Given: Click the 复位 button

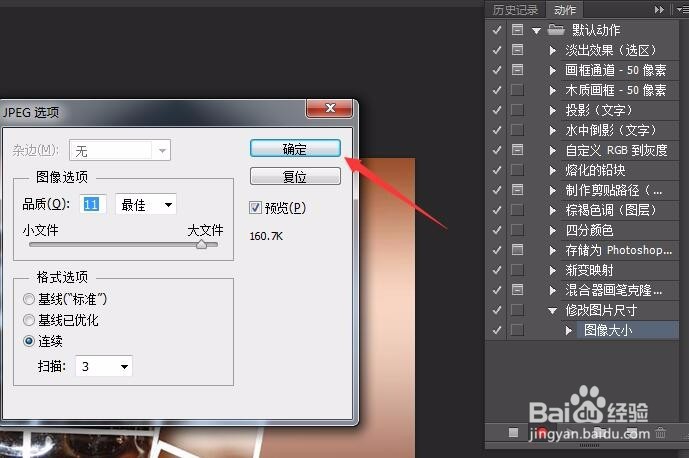Looking at the screenshot, I should [x=295, y=176].
